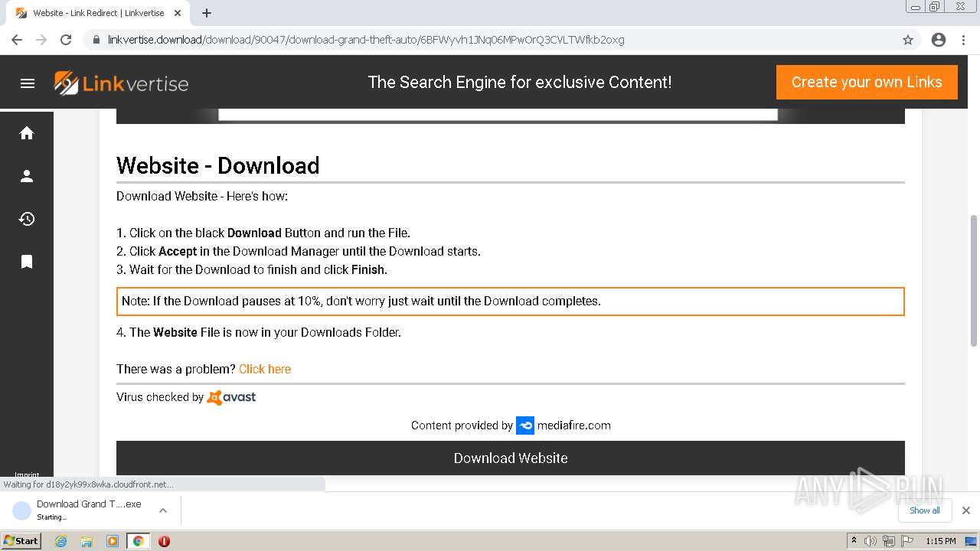
Task: Open the Chrome profile avatar
Action: point(939,40)
